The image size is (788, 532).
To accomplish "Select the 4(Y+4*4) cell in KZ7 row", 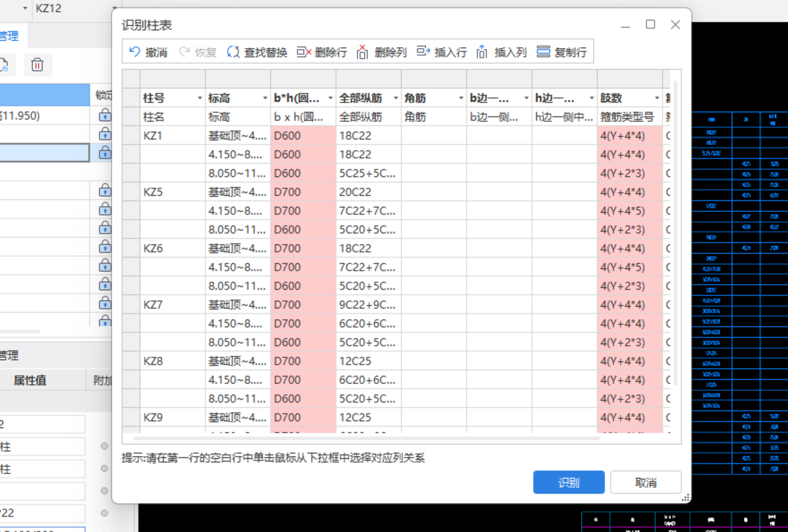I will 630,305.
